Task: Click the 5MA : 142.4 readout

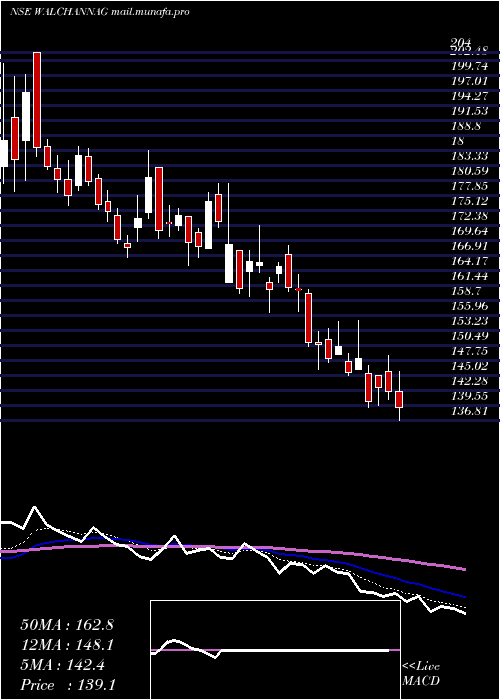Action: pos(63,665)
